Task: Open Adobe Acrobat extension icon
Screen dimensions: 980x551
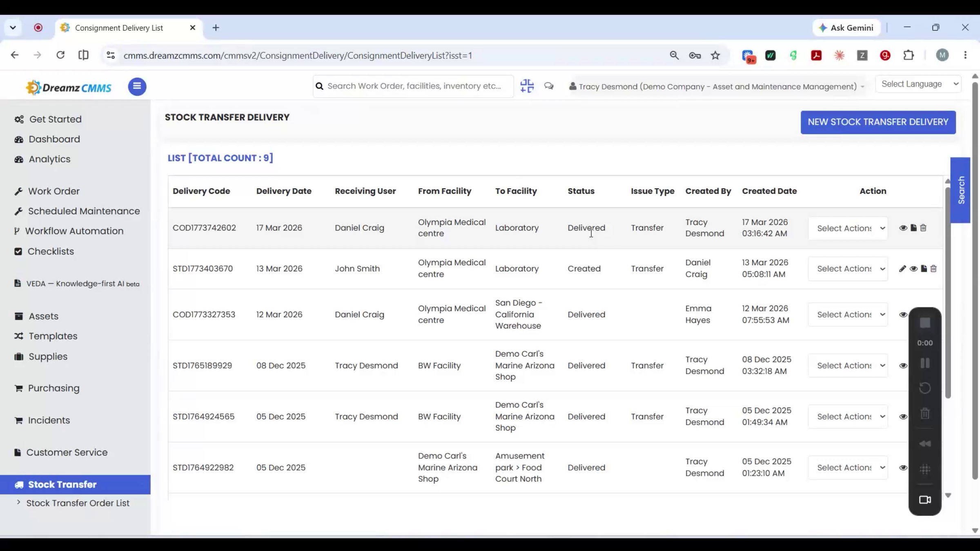Action: [x=816, y=55]
